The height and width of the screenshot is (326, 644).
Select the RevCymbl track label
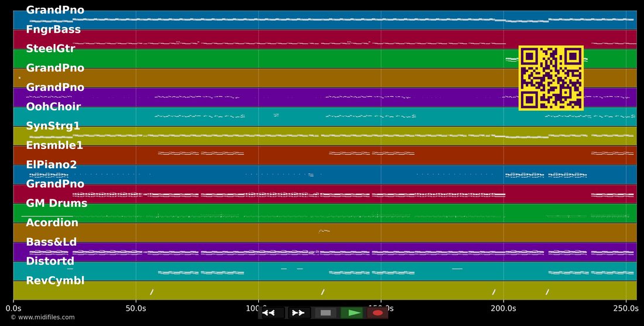pos(55,280)
